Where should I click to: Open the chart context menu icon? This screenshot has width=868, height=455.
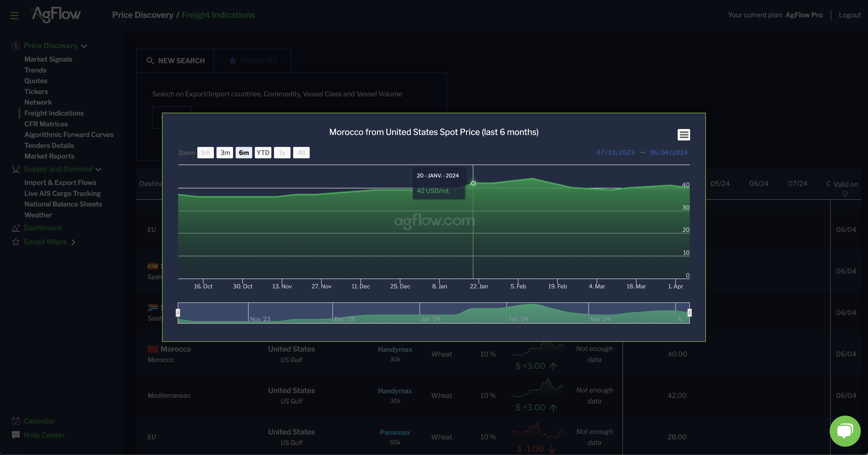684,134
